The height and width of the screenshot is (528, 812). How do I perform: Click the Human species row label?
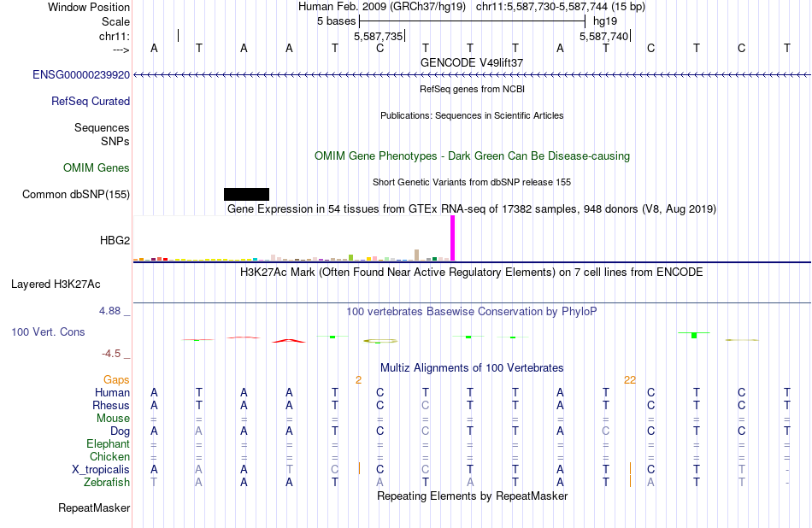[x=112, y=393]
